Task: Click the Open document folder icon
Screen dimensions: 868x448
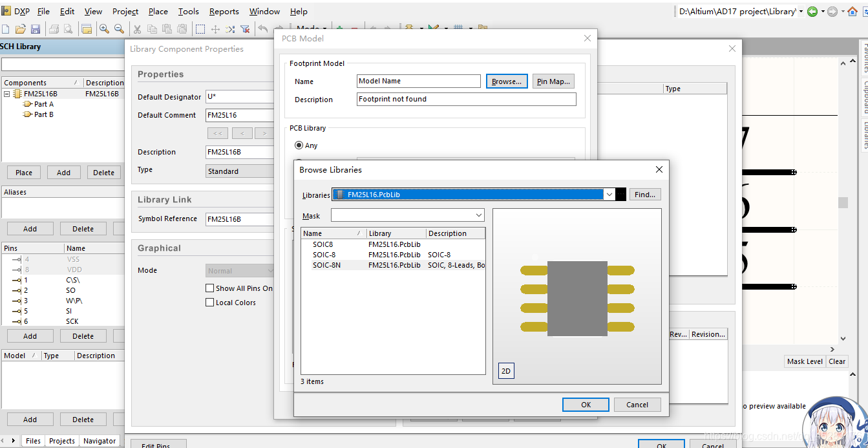Action: (21, 29)
